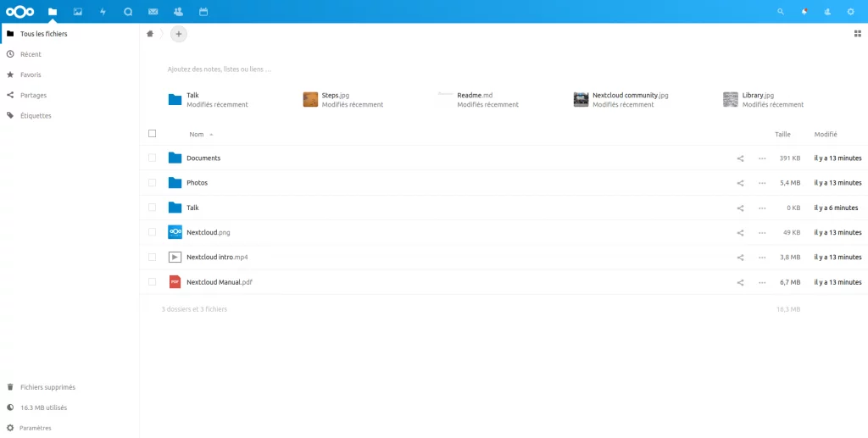Viewport: 868px width, 438px height.
Task: Open the Documents row three-dot actions menu
Action: [762, 158]
